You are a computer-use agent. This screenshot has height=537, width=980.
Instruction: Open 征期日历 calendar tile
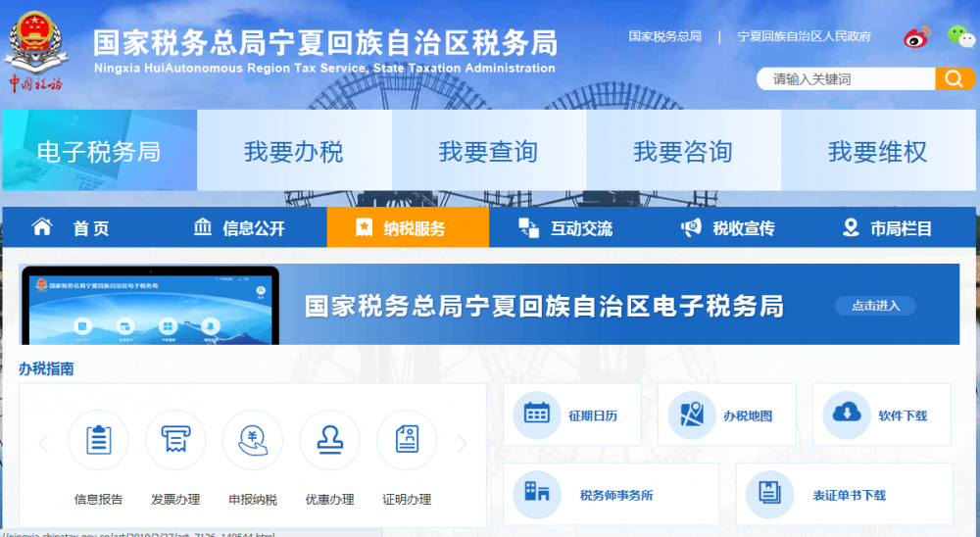click(x=572, y=415)
